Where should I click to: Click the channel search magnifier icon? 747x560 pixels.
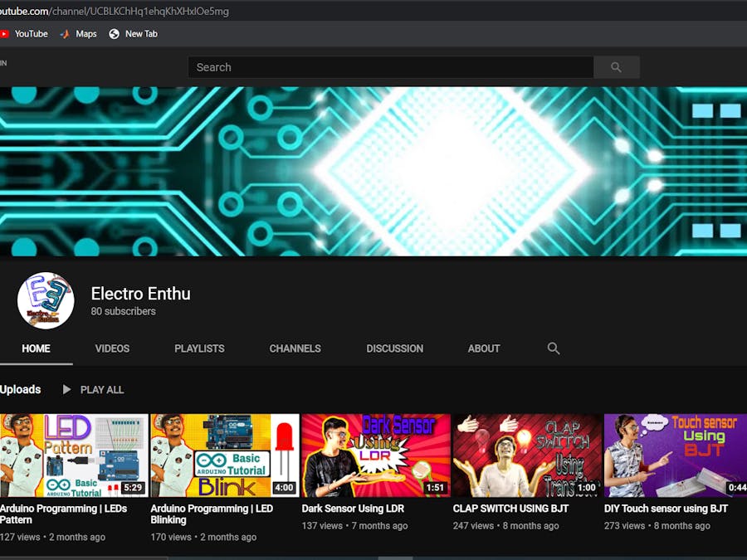(x=553, y=348)
